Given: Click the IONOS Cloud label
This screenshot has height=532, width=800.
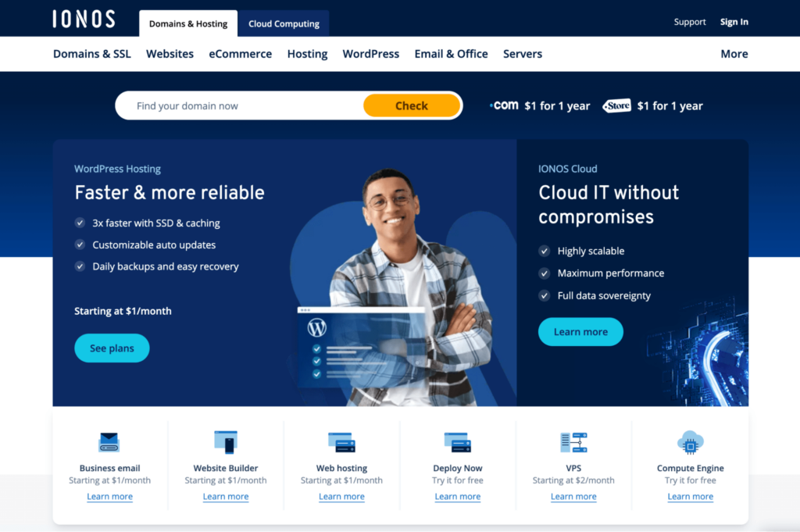Looking at the screenshot, I should click(x=567, y=169).
